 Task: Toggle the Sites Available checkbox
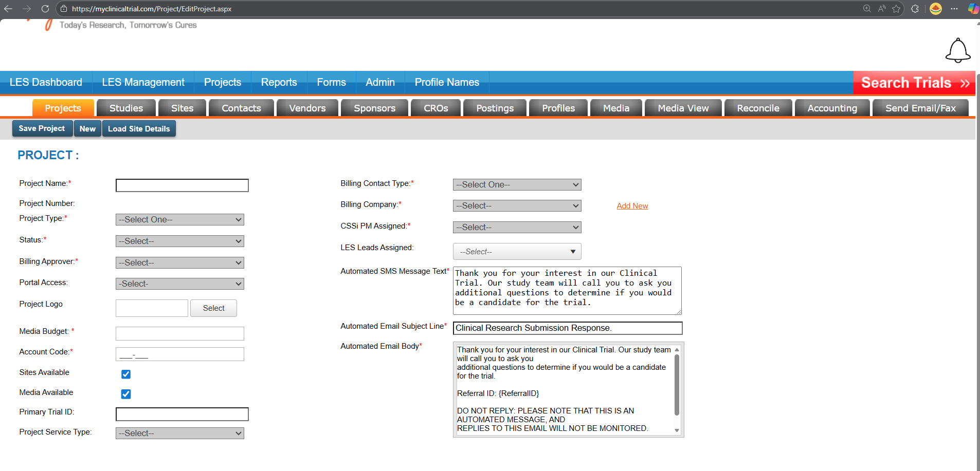126,374
